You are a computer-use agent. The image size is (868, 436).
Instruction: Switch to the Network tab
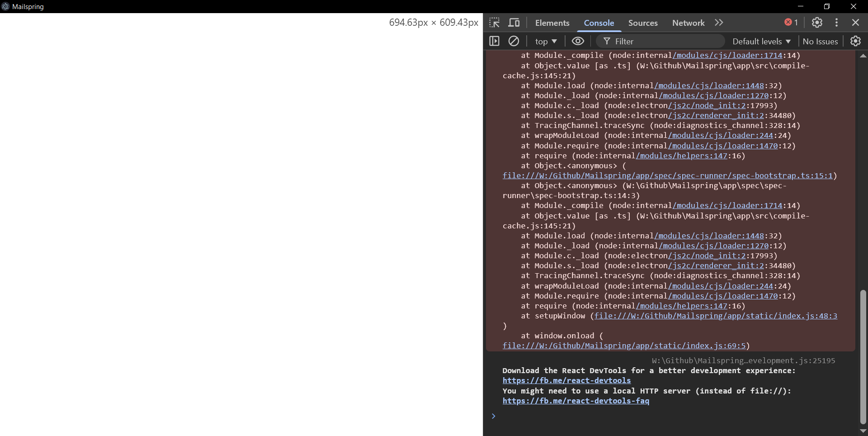[688, 23]
